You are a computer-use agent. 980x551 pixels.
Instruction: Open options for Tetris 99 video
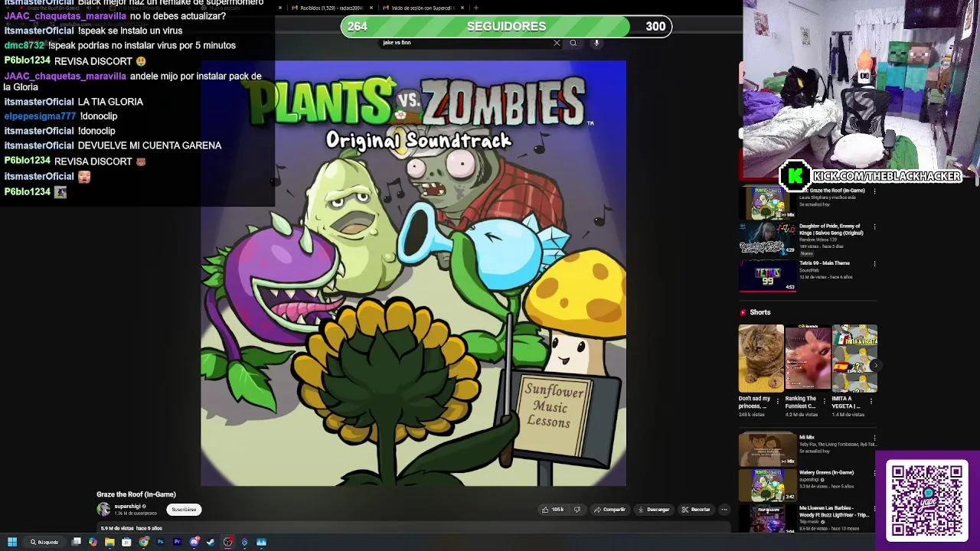[874, 264]
